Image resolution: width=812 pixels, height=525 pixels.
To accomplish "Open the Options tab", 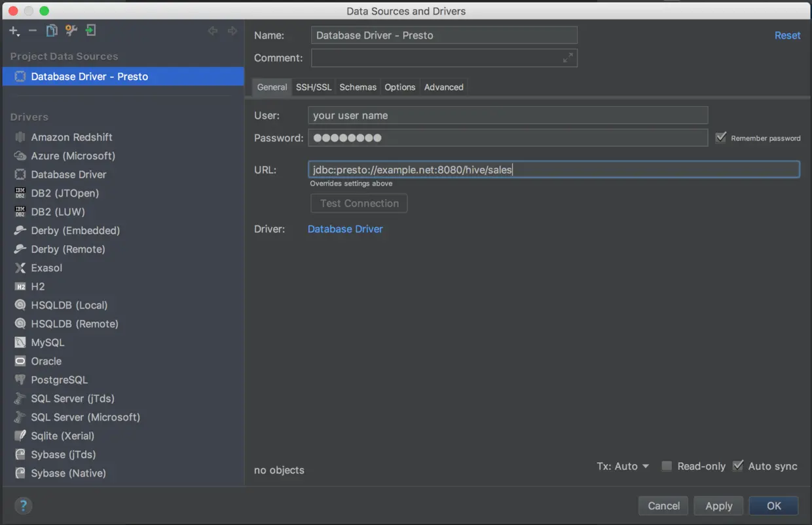I will click(400, 87).
